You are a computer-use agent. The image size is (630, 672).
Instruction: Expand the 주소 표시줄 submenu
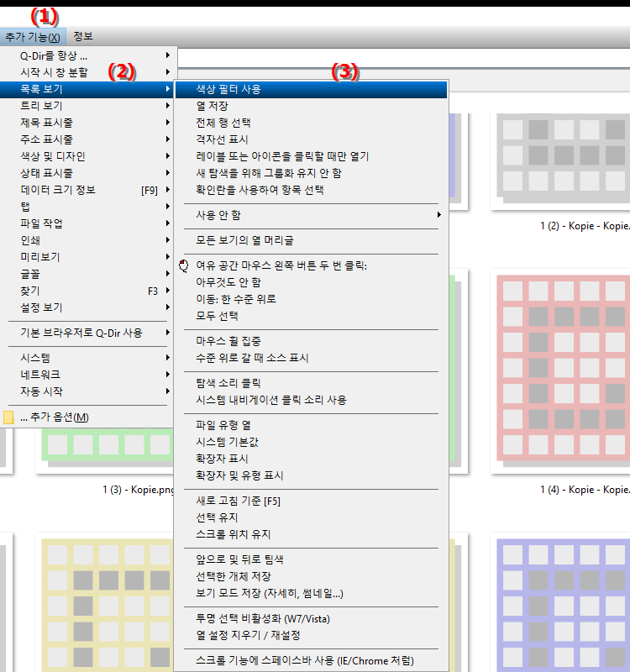[x=88, y=139]
